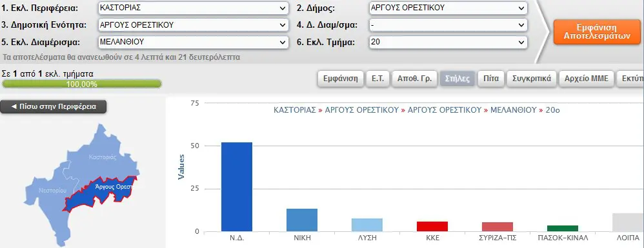The height and width of the screenshot is (248, 644).
Task: Click the Values axis title
Action: point(181,167)
